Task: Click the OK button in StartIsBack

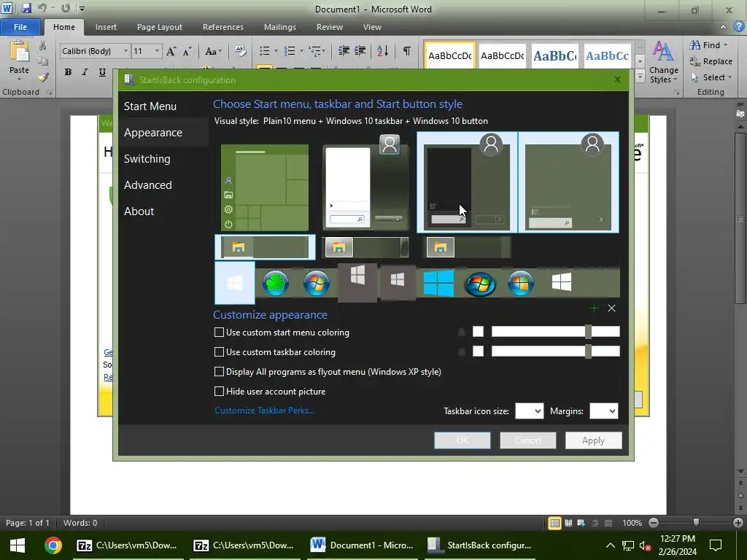Action: [x=462, y=440]
